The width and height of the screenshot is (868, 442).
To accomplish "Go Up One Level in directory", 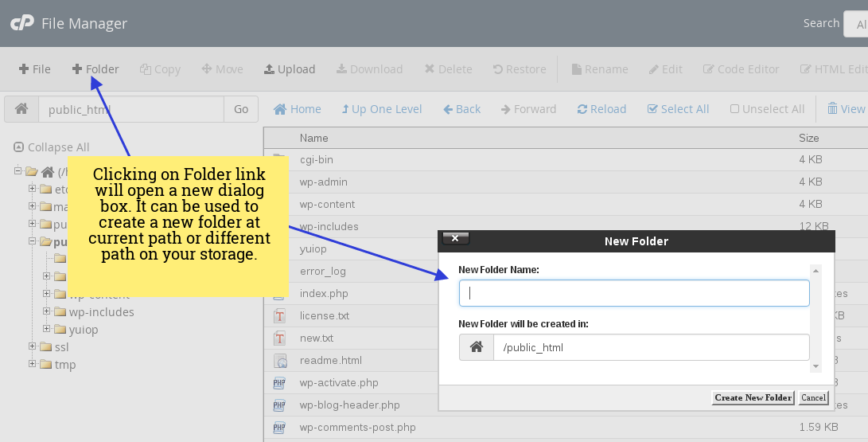I will point(382,109).
